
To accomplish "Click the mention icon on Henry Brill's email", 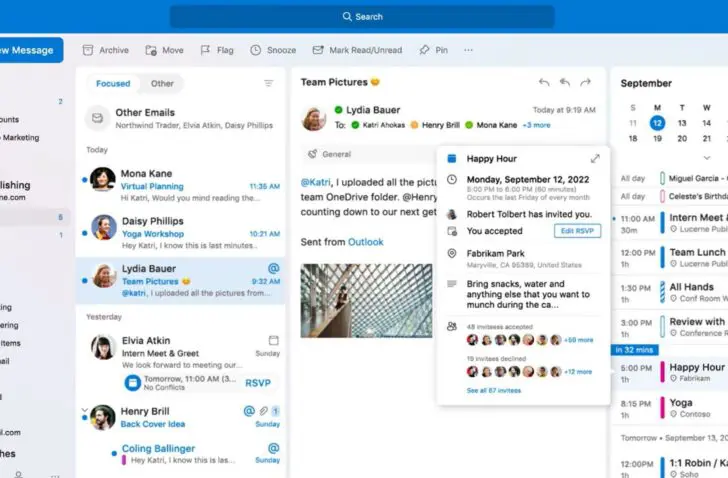I will point(249,411).
